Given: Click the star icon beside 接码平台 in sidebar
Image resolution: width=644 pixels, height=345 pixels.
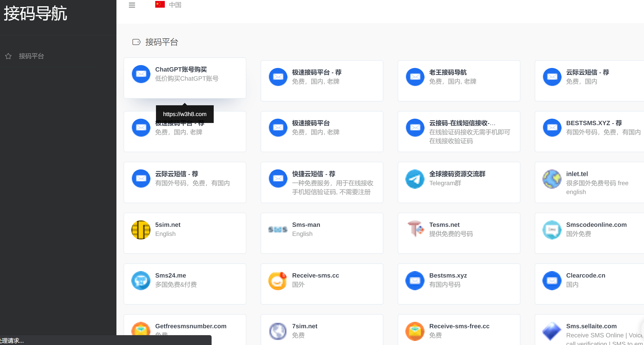Looking at the screenshot, I should tap(8, 56).
